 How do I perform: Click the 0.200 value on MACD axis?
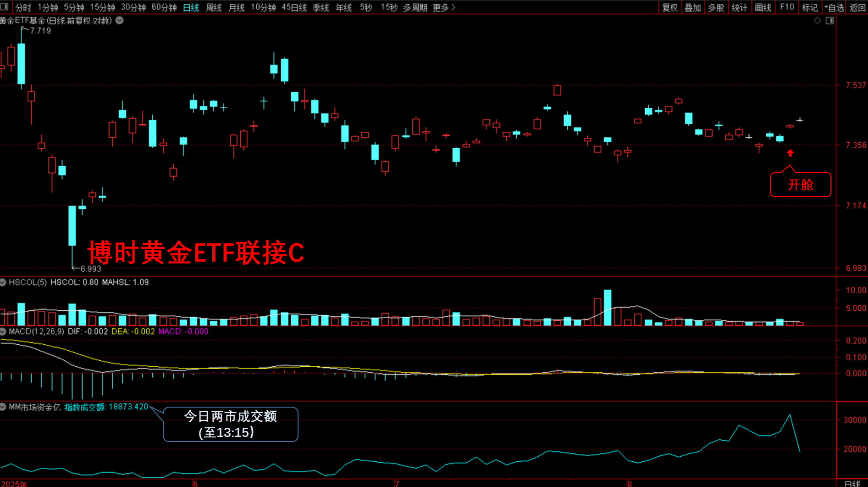tap(856, 341)
